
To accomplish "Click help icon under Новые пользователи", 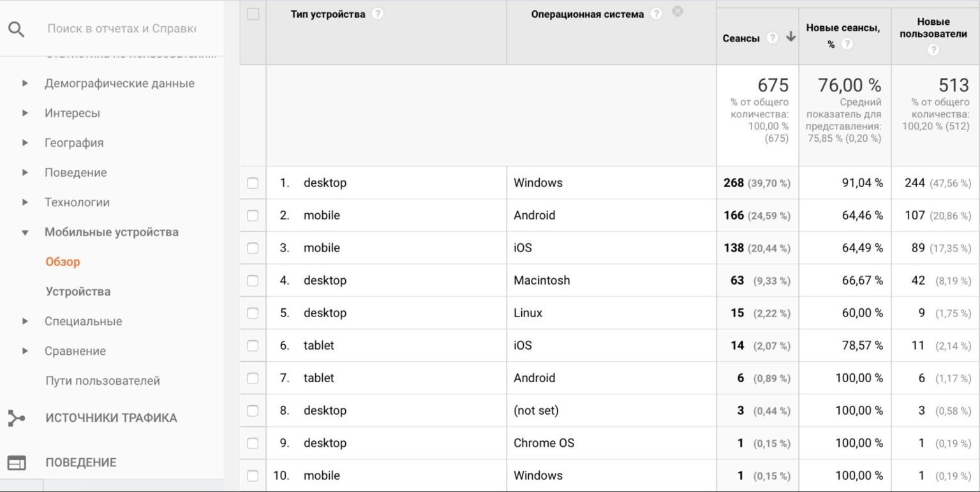I will coord(933,50).
